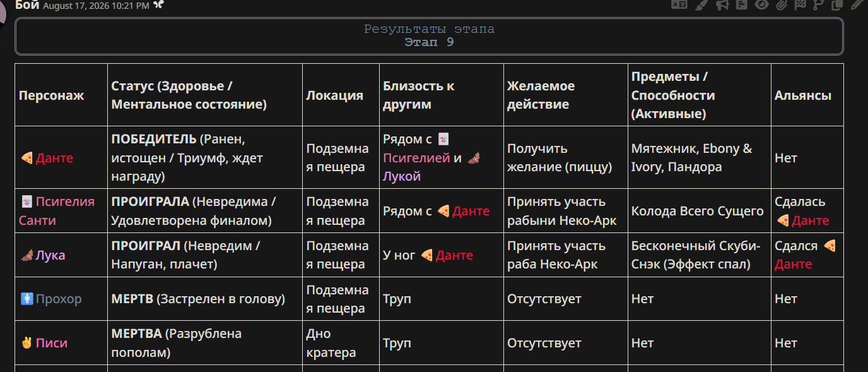Screen dimensions: 868x372
Task: Generate an image using the paintbrush icon
Action: pyautogui.click(x=701, y=4)
